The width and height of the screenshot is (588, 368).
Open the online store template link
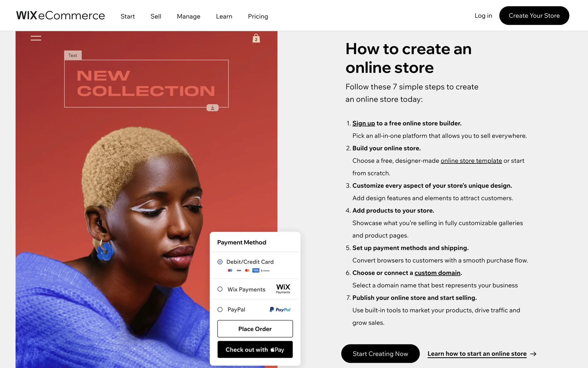pyautogui.click(x=471, y=161)
